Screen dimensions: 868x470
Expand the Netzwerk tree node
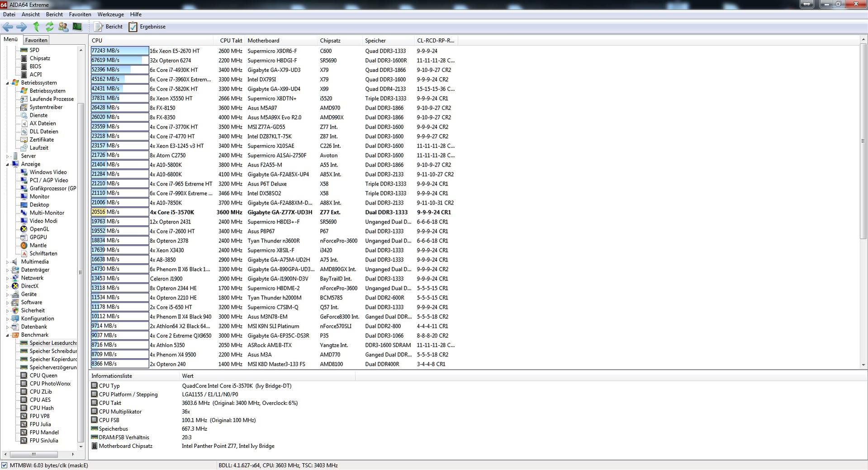tap(8, 278)
